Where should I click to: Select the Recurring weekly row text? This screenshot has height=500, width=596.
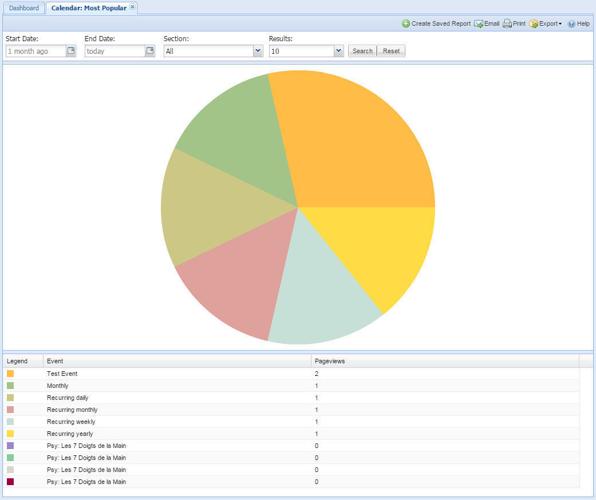click(71, 422)
